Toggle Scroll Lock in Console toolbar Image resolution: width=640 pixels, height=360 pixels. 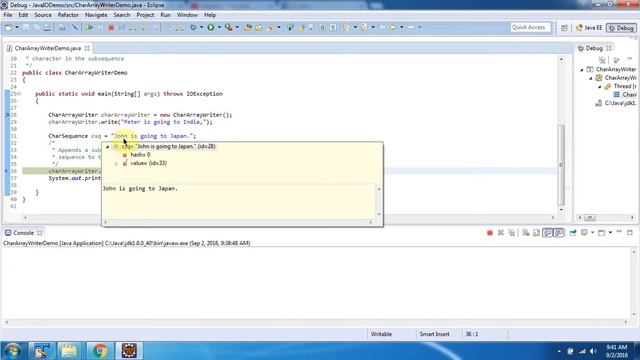tap(536, 233)
